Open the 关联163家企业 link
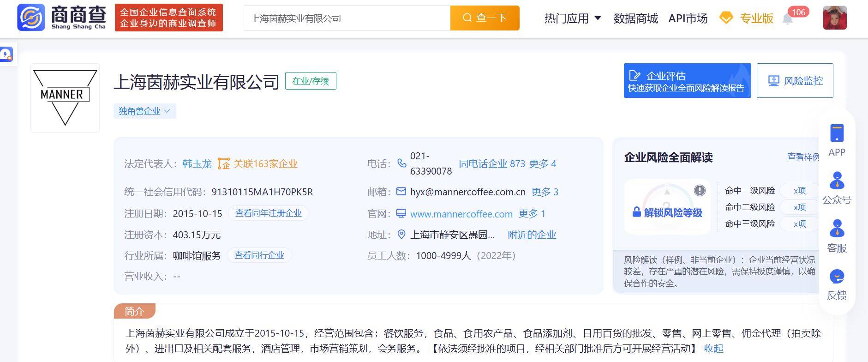The image size is (868, 362). click(x=265, y=163)
